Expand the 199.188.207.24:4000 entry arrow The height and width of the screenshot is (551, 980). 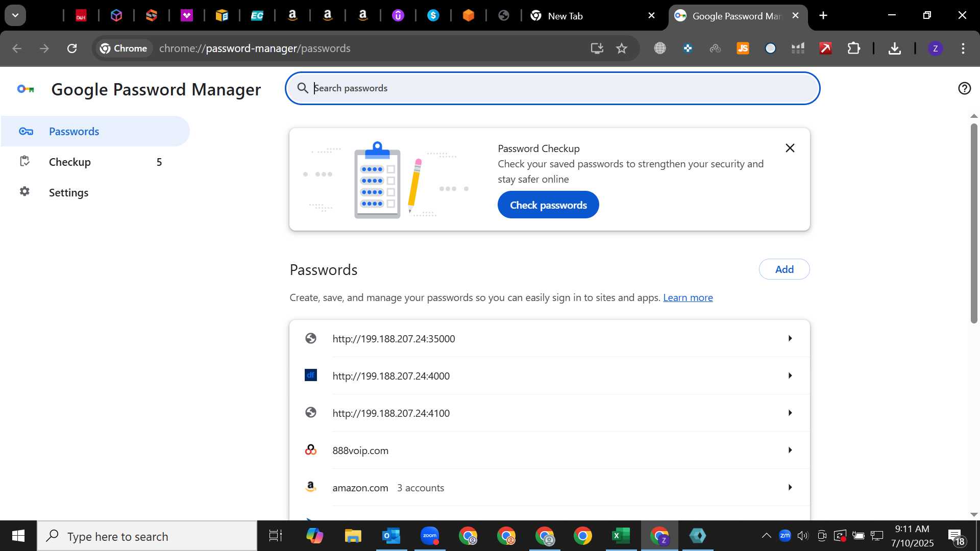790,375
